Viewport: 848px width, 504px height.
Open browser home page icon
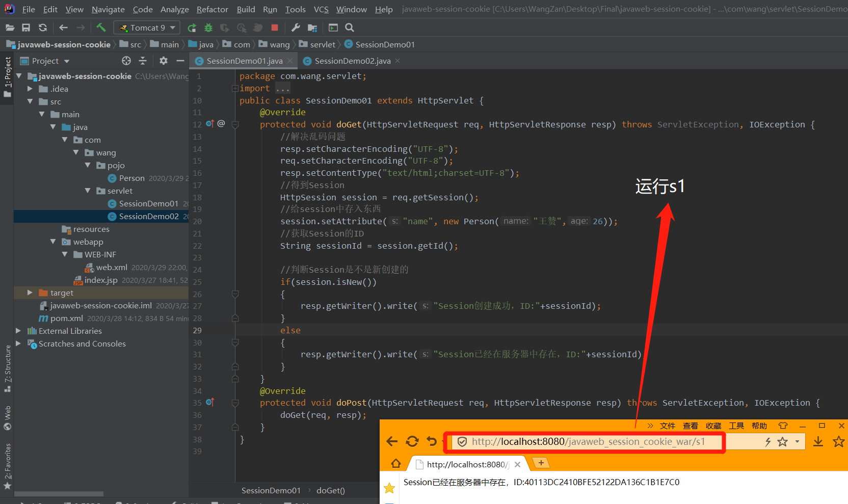pyautogui.click(x=396, y=464)
